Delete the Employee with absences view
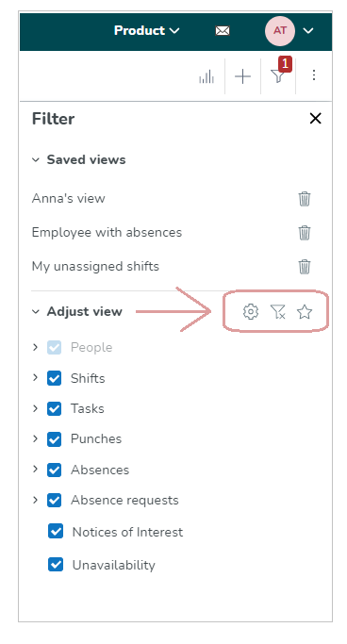 305,233
